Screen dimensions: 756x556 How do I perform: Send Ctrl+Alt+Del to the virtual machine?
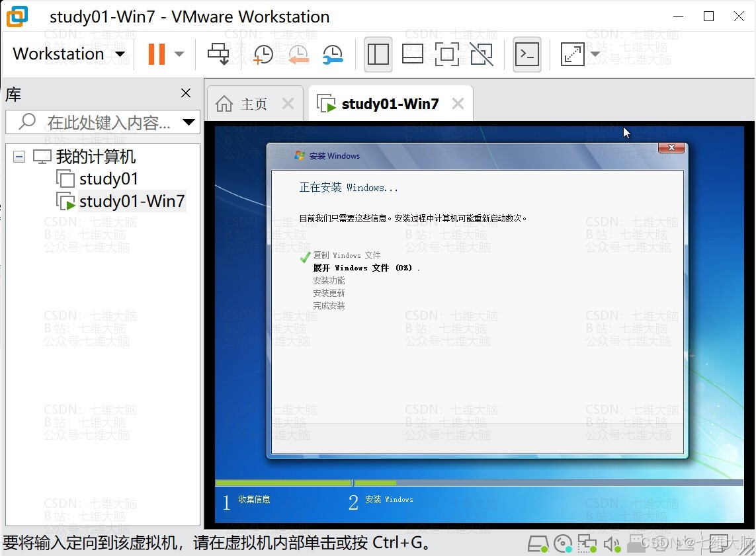tap(218, 54)
